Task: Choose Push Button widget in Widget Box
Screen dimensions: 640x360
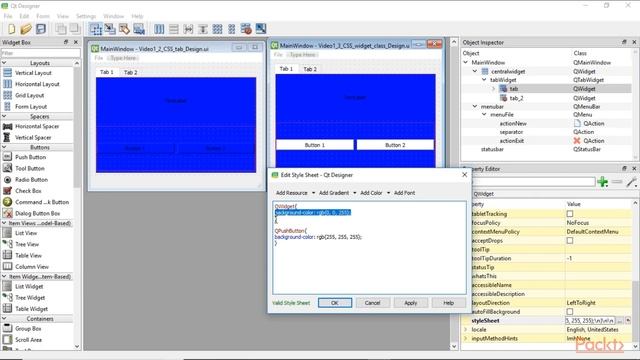Action: pos(31,157)
